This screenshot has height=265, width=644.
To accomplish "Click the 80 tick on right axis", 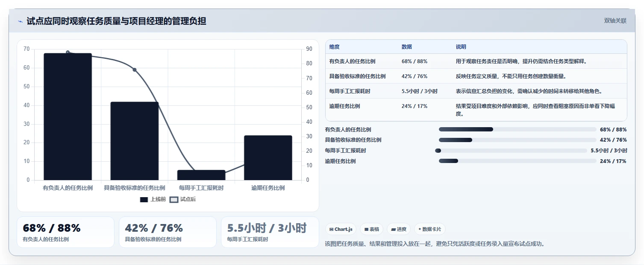I will (x=309, y=64).
